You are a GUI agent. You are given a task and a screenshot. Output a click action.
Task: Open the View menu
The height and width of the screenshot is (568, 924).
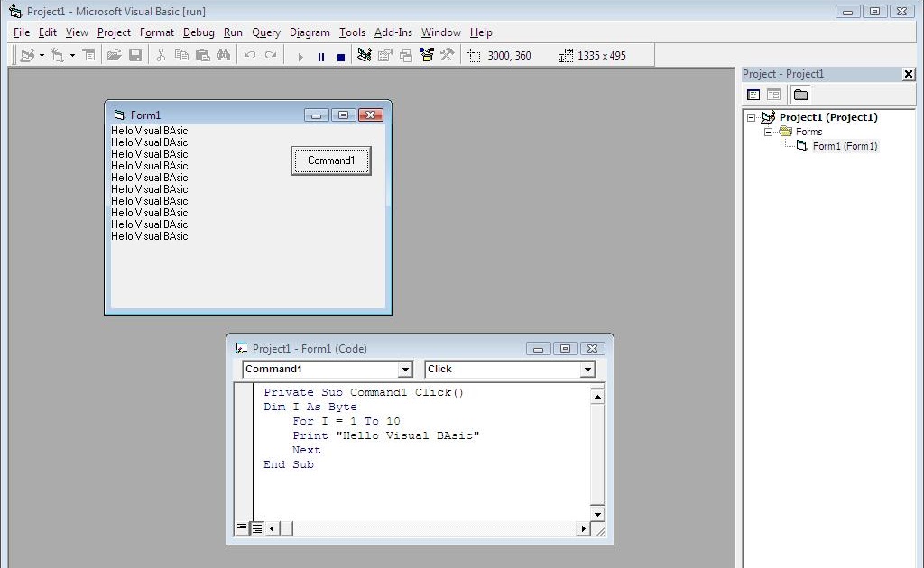(x=77, y=32)
